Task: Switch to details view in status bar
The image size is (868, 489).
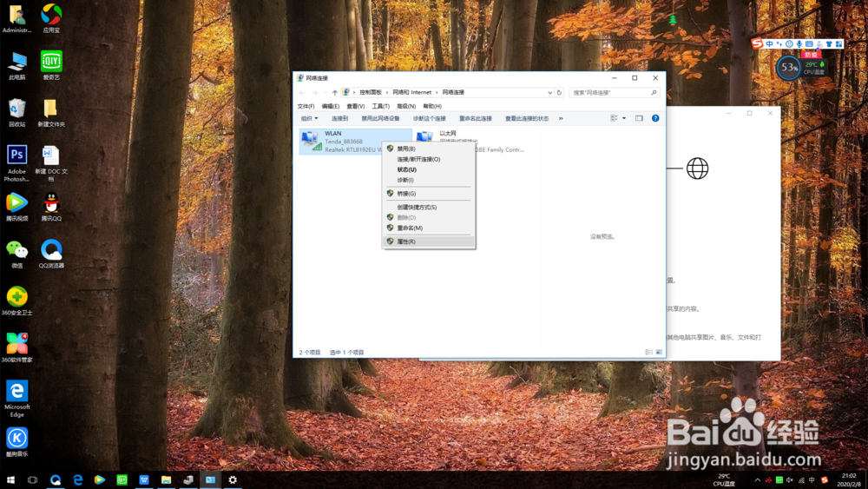Action: [648, 353]
